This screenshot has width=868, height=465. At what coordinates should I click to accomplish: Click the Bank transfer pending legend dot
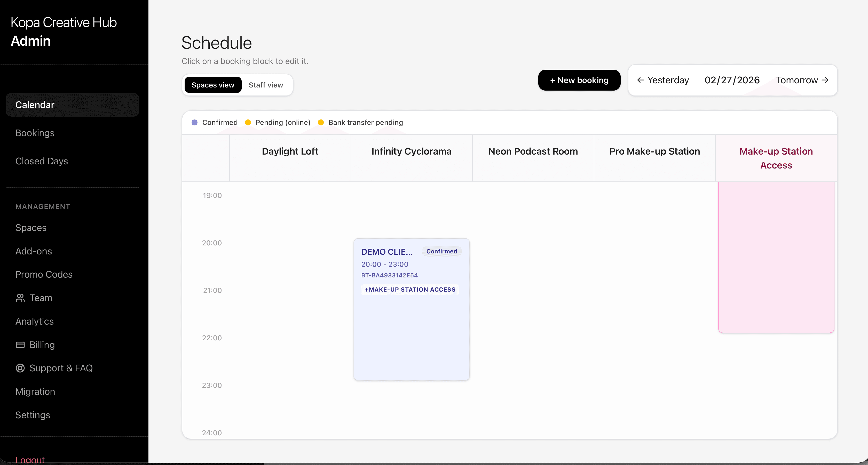[321, 123]
